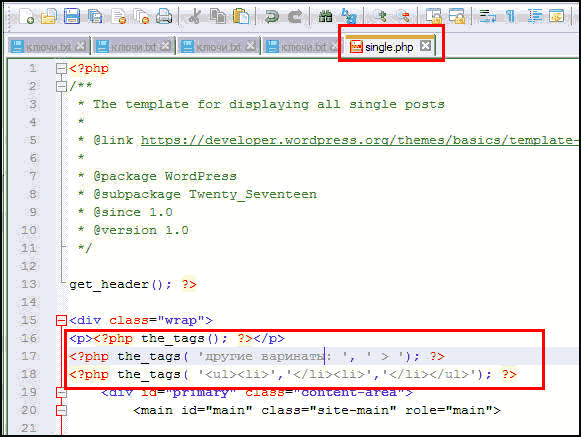Click the '@version 1.0' comment line
This screenshot has width=581, height=437.
141,230
